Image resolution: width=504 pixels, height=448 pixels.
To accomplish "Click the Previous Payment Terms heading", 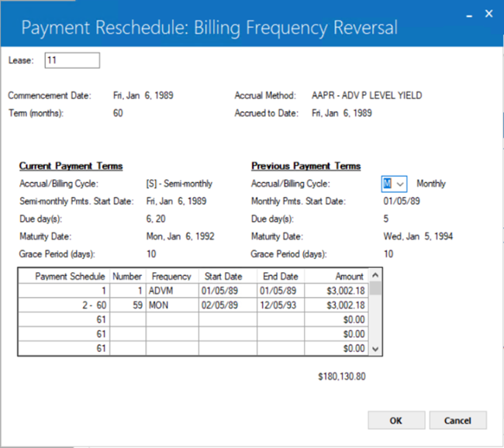I will coord(306,166).
